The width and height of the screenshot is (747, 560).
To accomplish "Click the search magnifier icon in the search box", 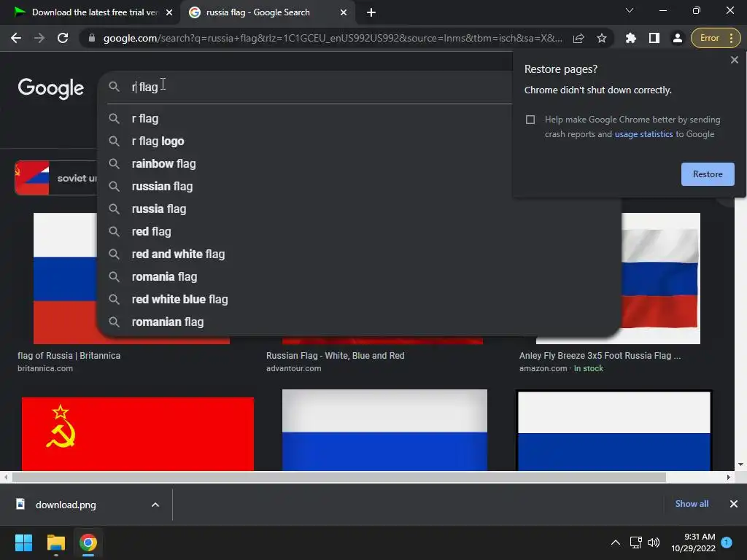I will [x=114, y=87].
